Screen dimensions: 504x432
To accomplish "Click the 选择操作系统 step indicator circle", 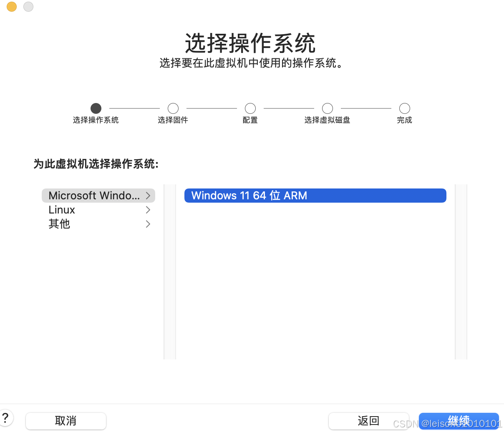I will tap(96, 108).
